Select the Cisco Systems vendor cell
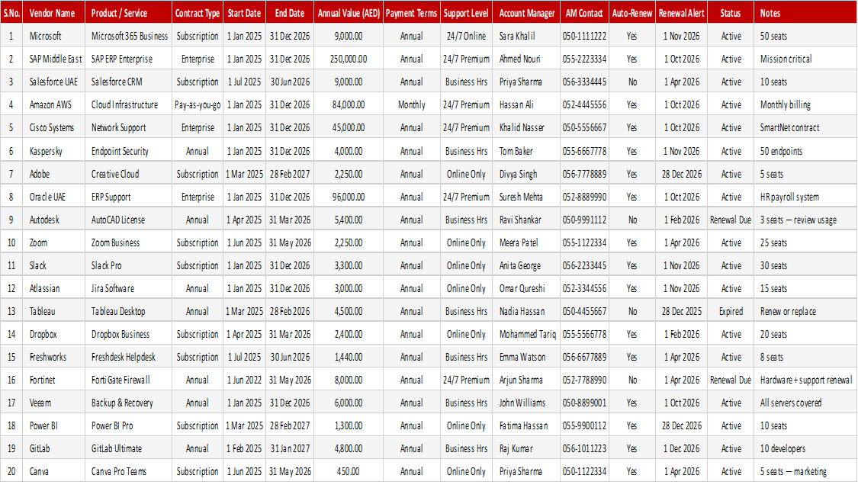Image resolution: width=858 pixels, height=504 pixels. tap(53, 128)
